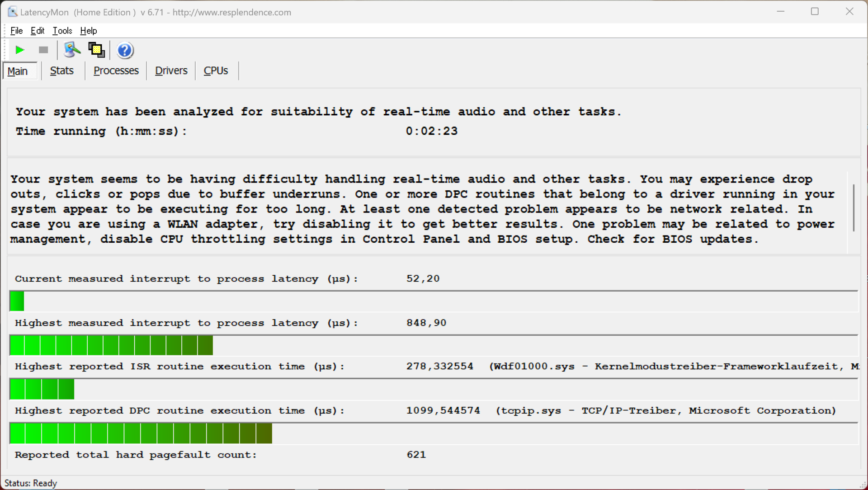Click the highest DPC routine execution bar
Screen dimensions: 868x490
[x=434, y=433]
